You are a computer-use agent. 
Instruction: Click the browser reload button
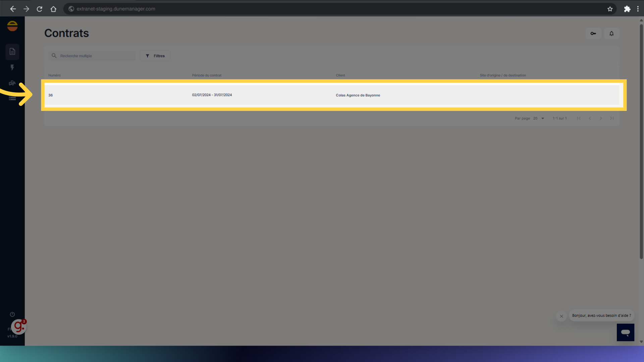[x=40, y=9]
